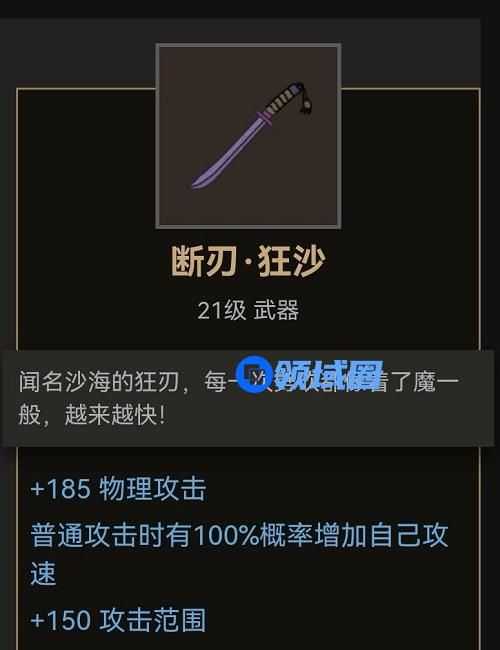Click the 般，越来越快！ description line
This screenshot has width=500, height=650.
pos(92,415)
